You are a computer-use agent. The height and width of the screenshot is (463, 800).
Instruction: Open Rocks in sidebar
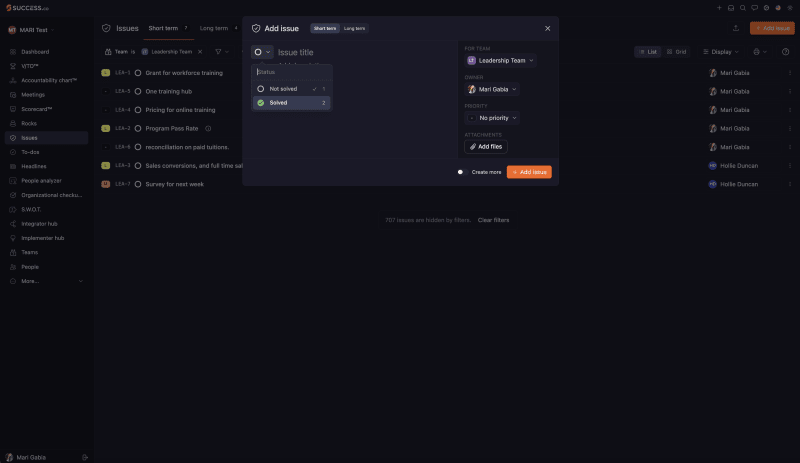click(29, 124)
